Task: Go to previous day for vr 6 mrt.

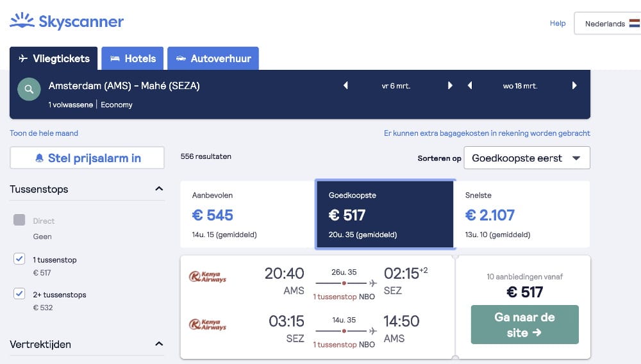Action: coord(346,85)
